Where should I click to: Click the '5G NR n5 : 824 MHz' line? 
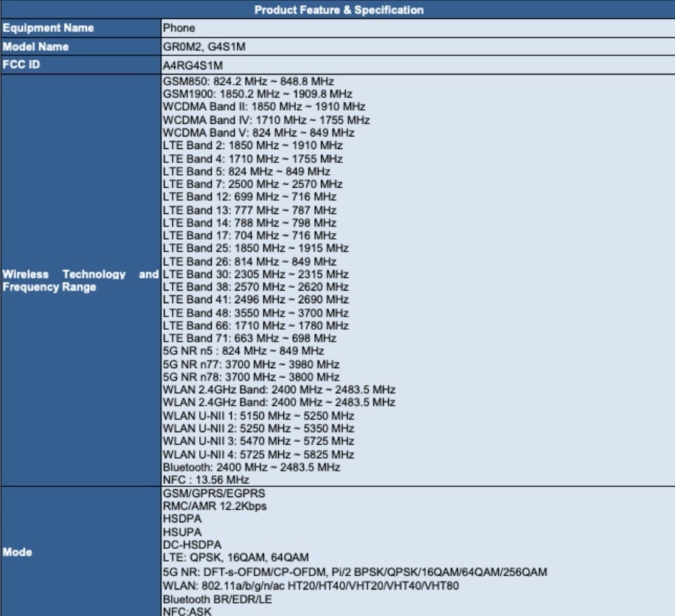click(x=243, y=351)
